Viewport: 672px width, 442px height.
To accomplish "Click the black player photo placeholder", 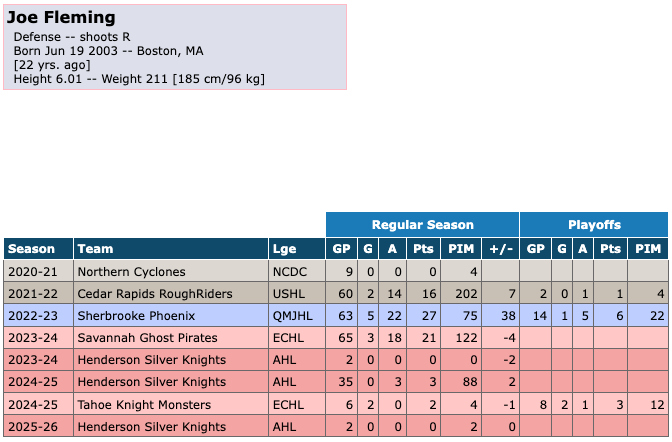I will coord(509,99).
